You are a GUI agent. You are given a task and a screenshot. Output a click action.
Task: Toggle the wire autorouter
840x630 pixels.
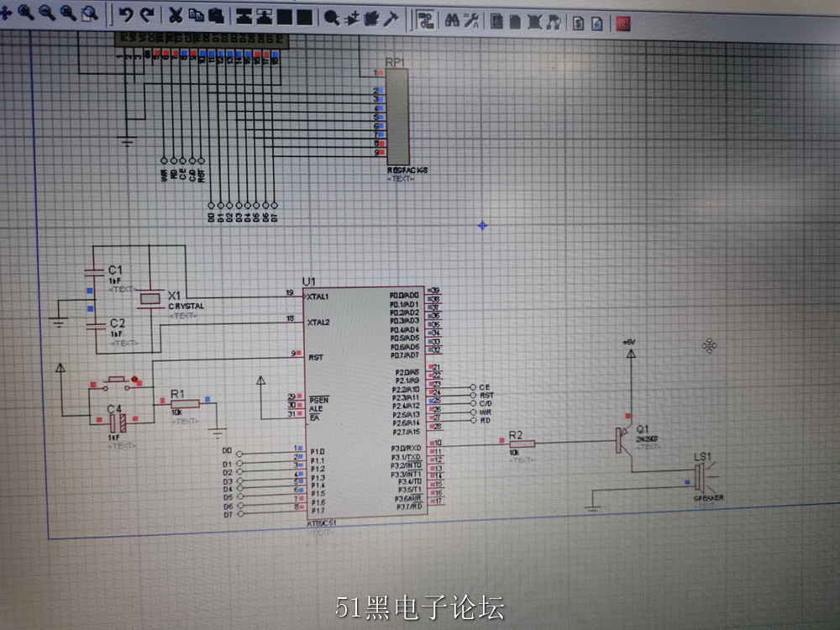[425, 20]
